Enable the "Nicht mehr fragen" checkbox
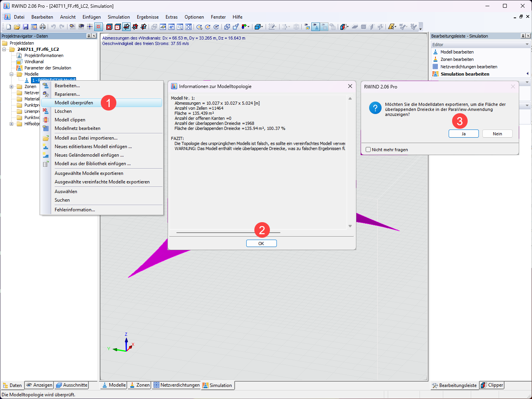This screenshot has height=399, width=532. [368, 149]
